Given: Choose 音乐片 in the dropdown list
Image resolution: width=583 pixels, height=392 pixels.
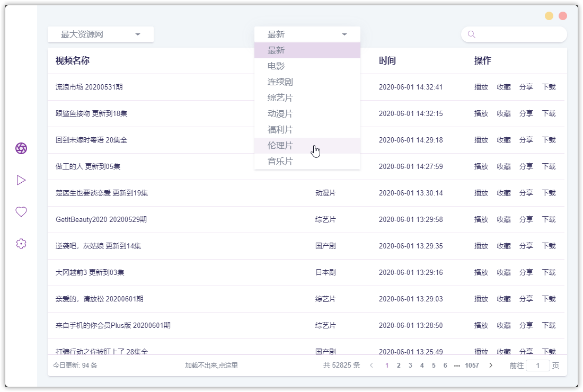Looking at the screenshot, I should [x=280, y=162].
